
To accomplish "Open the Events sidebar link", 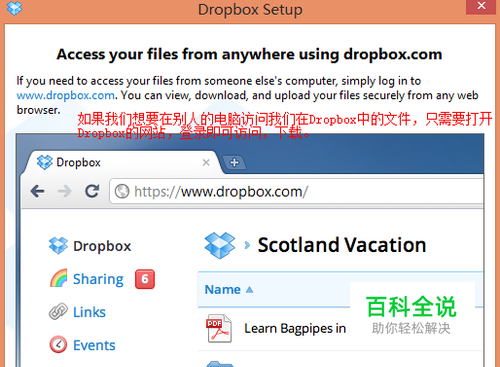I will point(94,345).
